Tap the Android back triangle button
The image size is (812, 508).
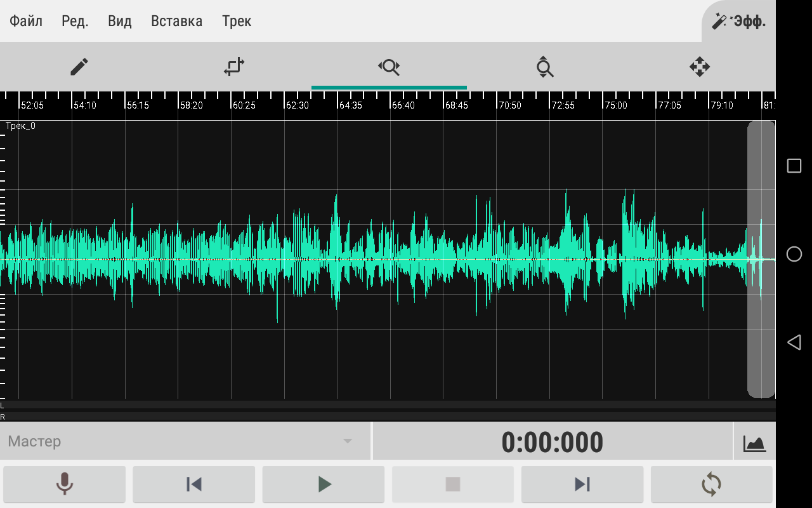pos(794,343)
